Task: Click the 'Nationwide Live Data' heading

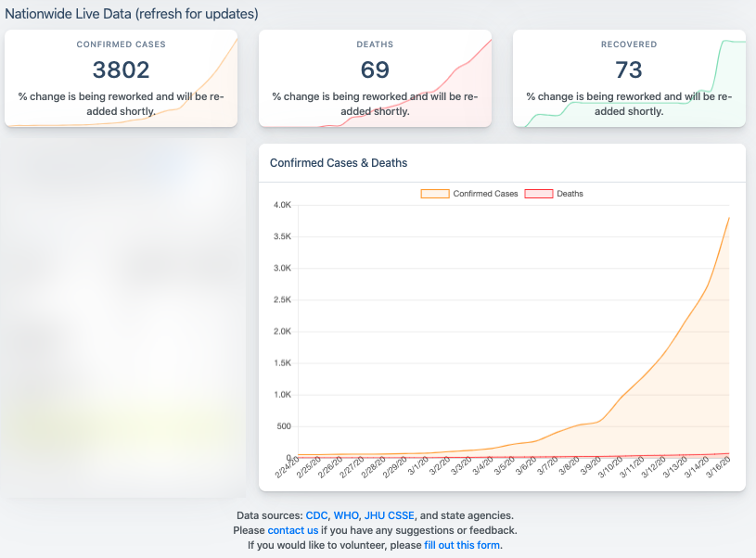Action: pos(132,14)
